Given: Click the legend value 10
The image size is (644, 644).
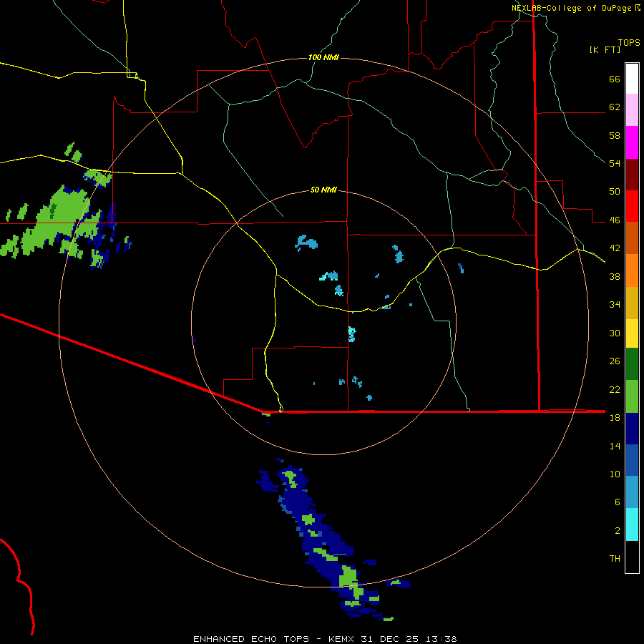Looking at the screenshot, I should pos(615,474).
